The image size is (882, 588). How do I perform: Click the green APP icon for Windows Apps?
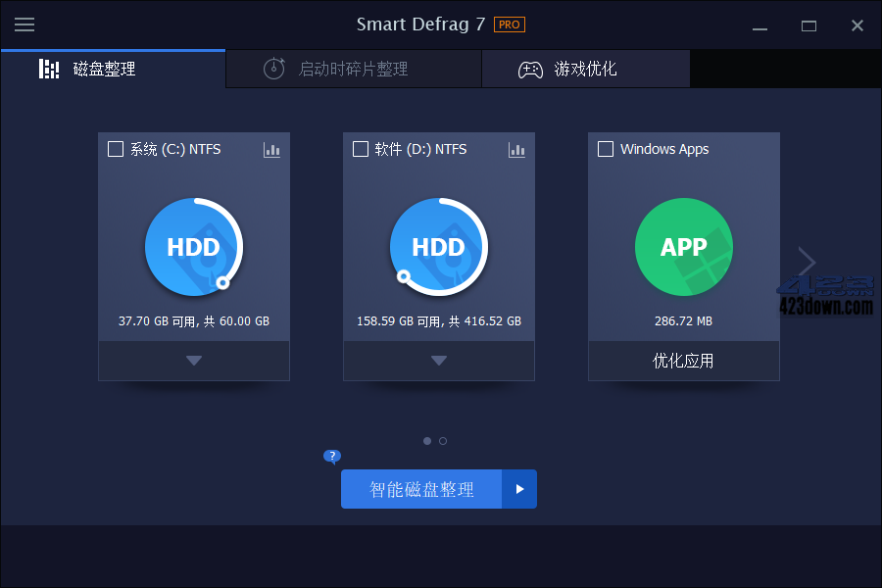tap(683, 247)
